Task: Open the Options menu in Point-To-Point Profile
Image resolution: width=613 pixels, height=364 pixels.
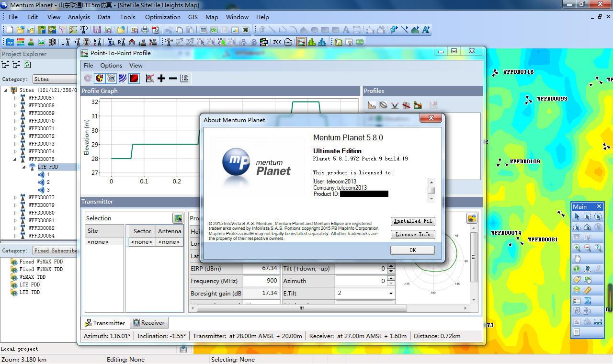Action: [111, 65]
